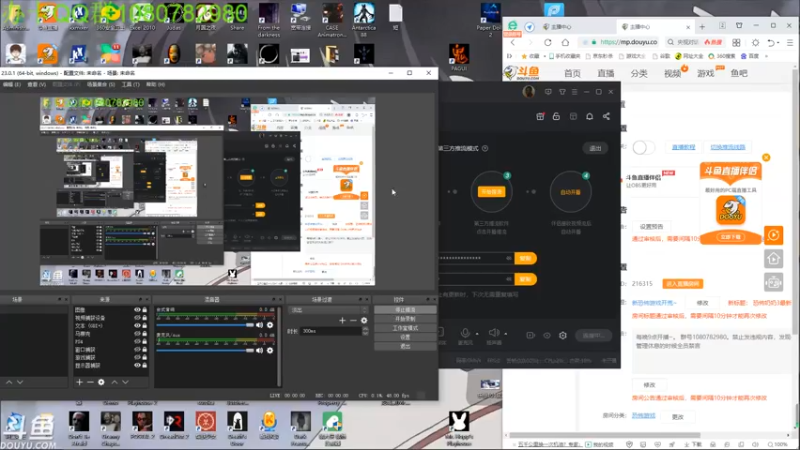Click microphone icon in Douyu companion
Screen dimensions: 800x450
[465, 333]
